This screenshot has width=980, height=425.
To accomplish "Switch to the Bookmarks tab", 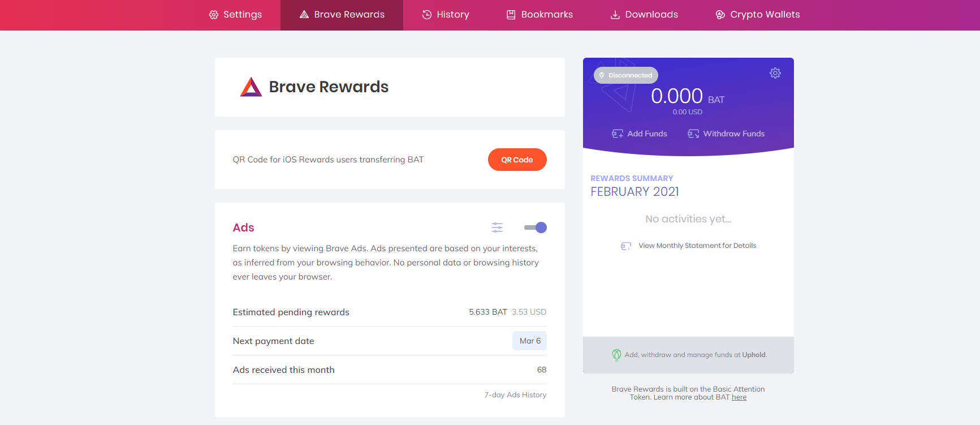I will (x=539, y=15).
